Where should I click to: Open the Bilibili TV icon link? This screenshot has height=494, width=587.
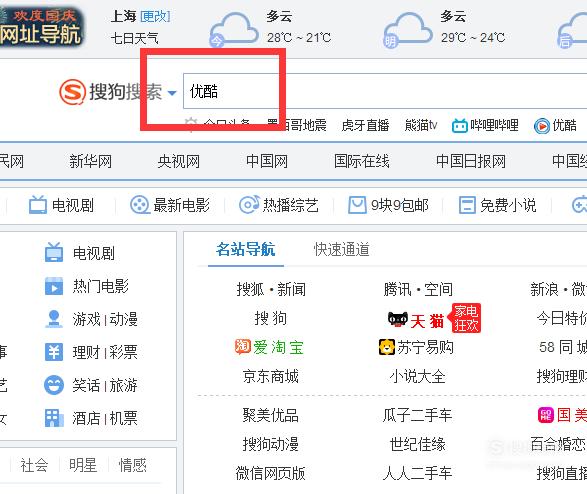[x=460, y=126]
